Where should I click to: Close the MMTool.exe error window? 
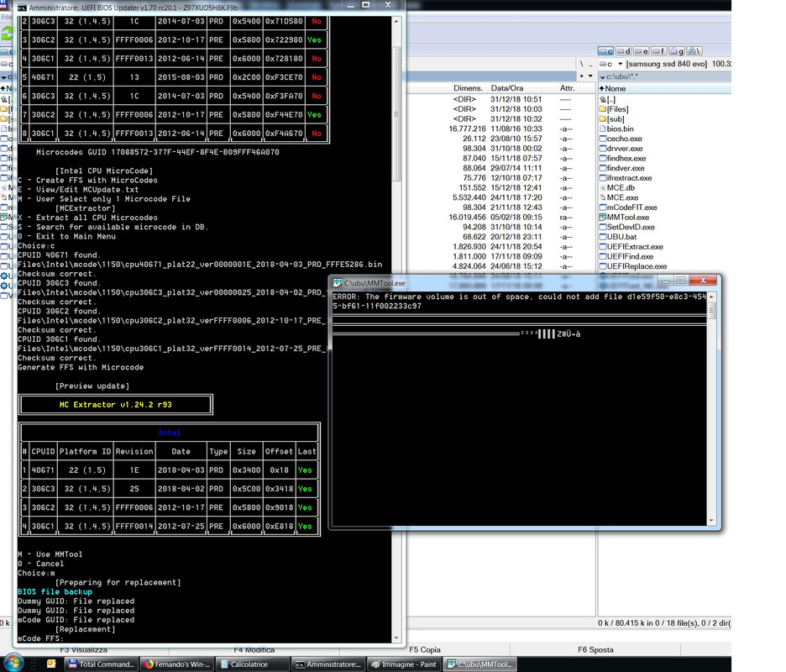[x=703, y=281]
